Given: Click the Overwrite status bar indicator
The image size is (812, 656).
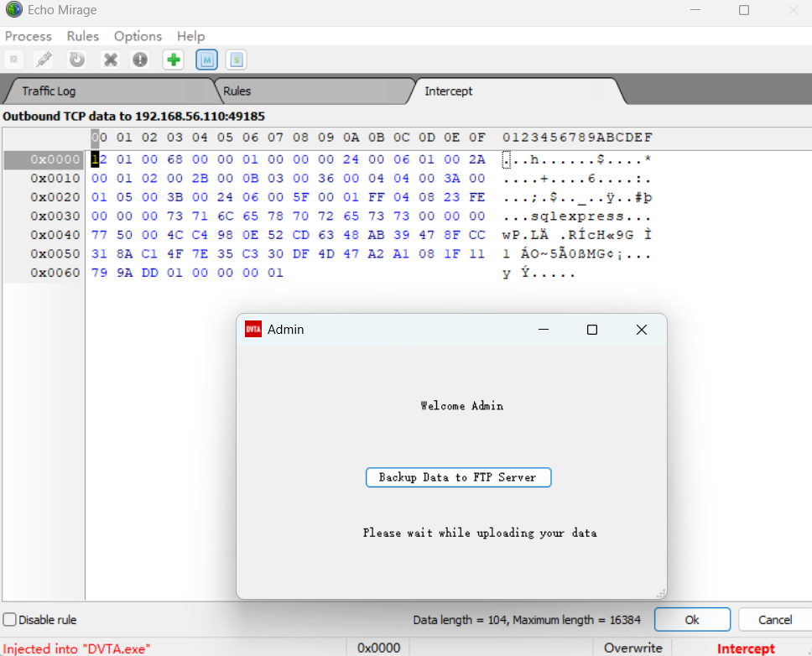Looking at the screenshot, I should [632, 648].
